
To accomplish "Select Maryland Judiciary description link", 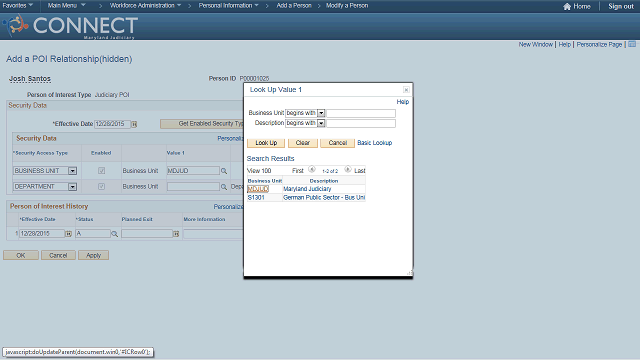I will 307,189.
